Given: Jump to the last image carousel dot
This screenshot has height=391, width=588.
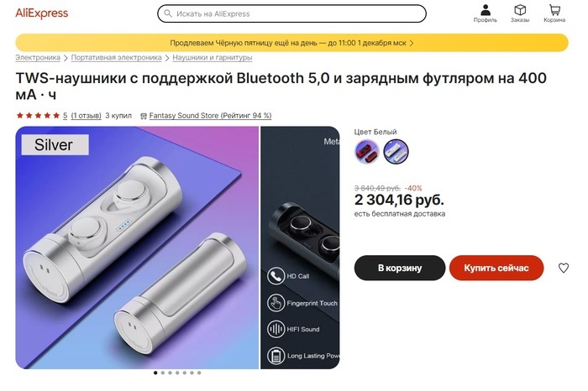Looking at the screenshot, I should [x=199, y=373].
